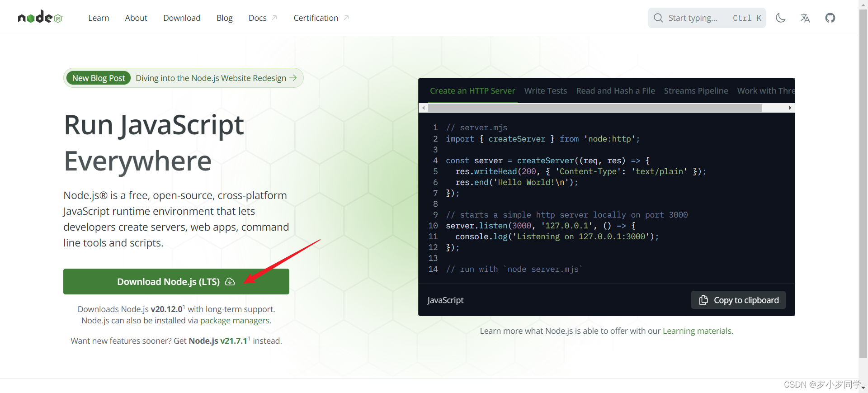Click the New Blog Post badge
The width and height of the screenshot is (868, 393).
99,78
